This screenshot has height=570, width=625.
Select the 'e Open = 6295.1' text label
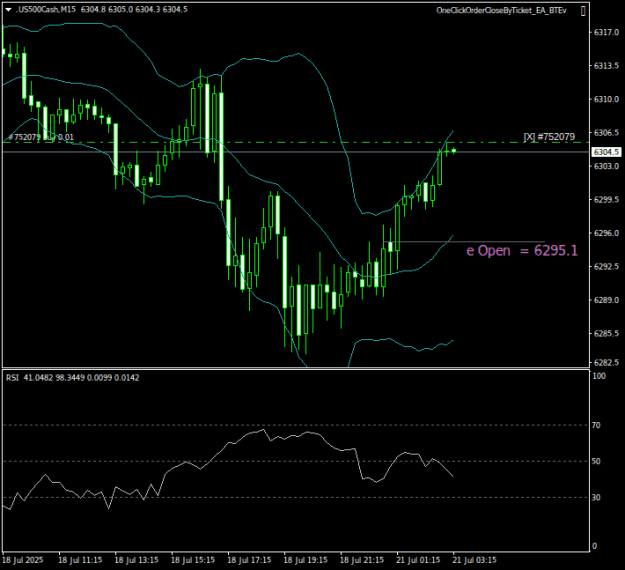(521, 250)
